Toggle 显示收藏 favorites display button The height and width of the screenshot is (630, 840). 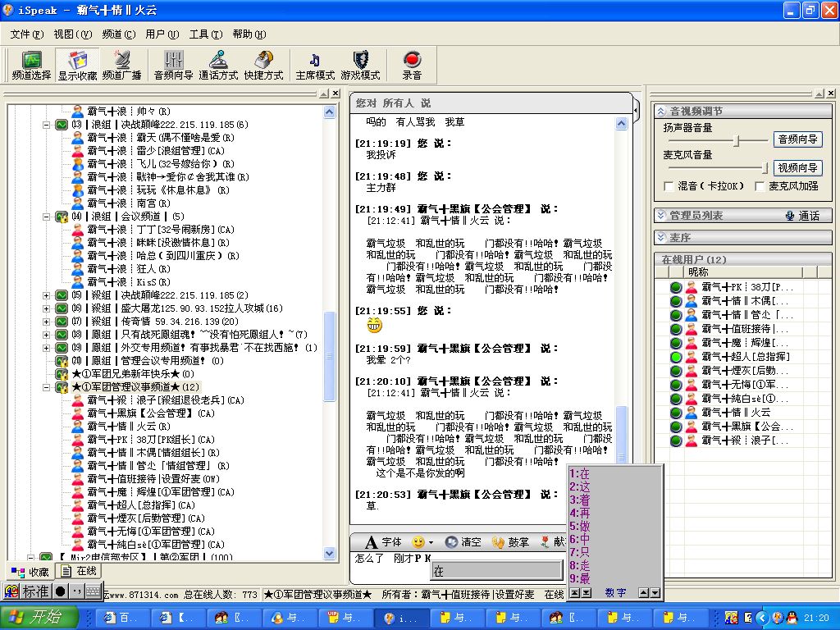(77, 66)
